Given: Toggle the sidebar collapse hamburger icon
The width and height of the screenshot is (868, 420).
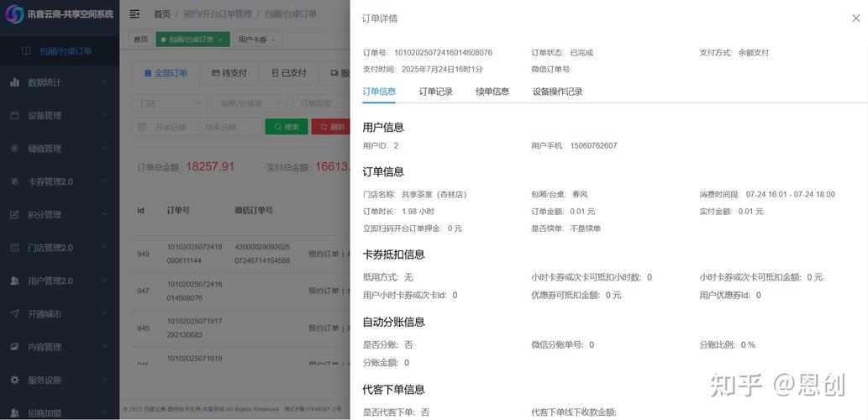Looking at the screenshot, I should [x=134, y=13].
